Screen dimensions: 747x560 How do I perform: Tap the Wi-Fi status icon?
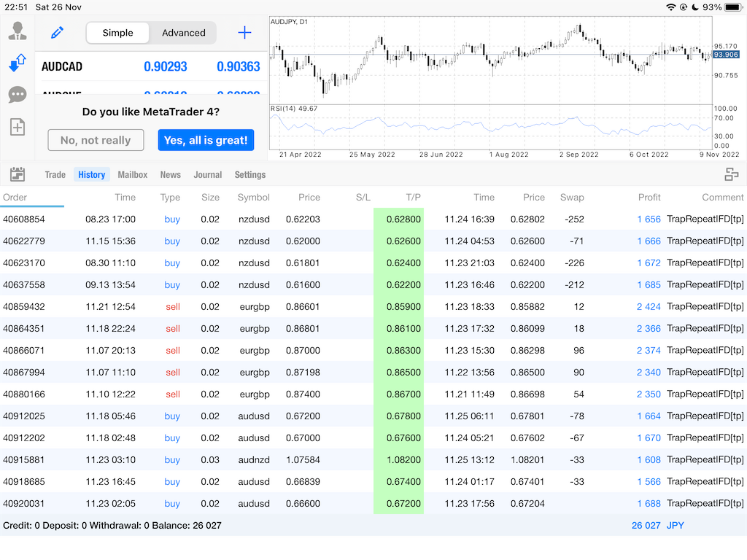671,7
